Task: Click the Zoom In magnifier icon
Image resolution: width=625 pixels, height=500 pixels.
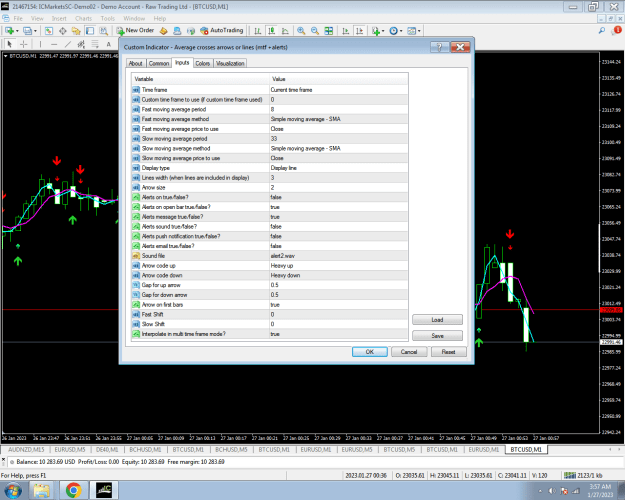Action: click(301, 31)
